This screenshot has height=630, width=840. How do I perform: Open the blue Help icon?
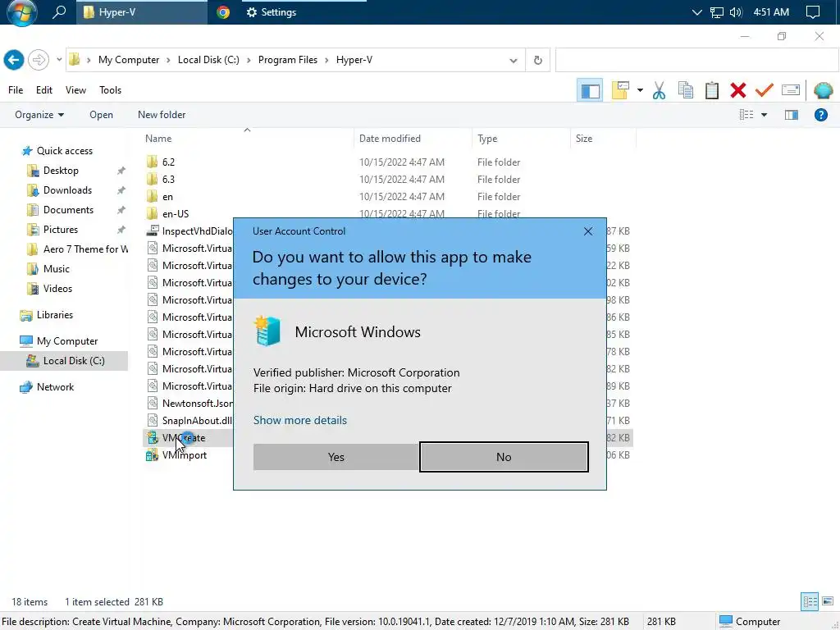820,115
